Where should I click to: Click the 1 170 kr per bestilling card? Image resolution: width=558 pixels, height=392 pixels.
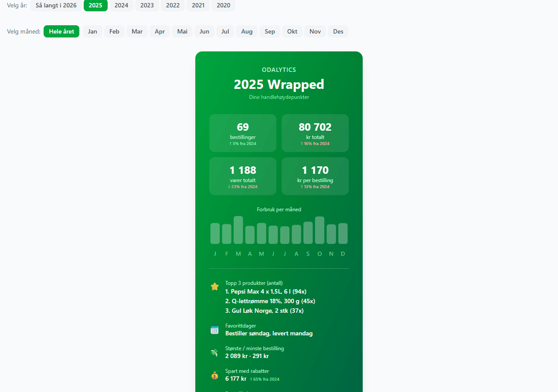click(315, 176)
